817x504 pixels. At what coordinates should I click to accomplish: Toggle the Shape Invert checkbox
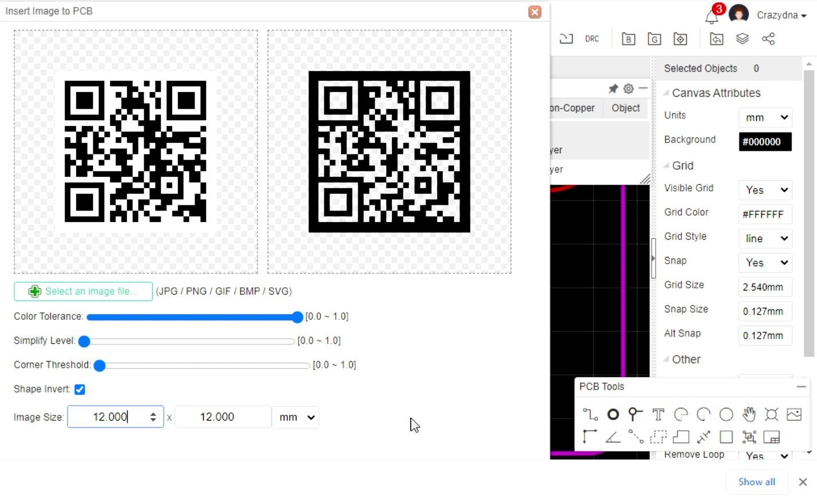point(80,390)
